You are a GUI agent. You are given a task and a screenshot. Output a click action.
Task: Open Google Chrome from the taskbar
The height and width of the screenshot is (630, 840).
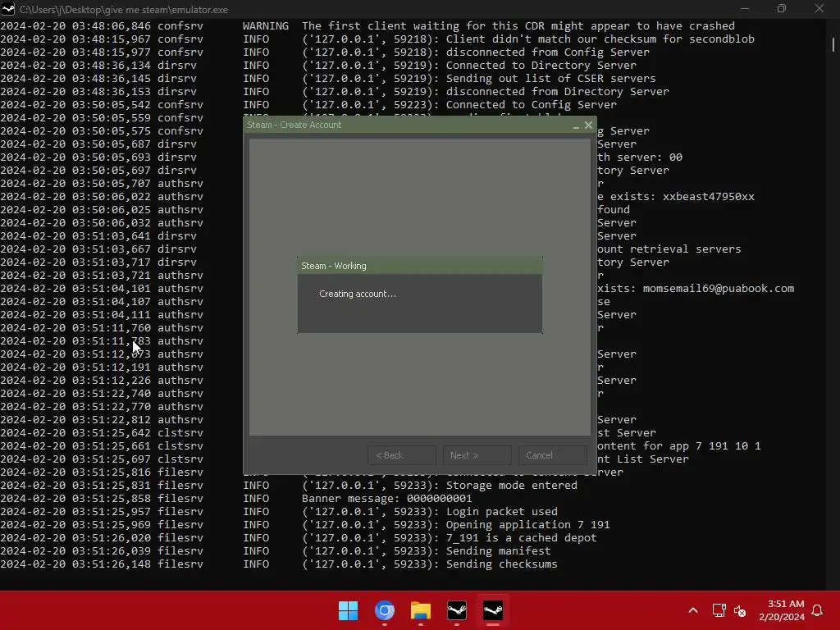click(x=385, y=610)
